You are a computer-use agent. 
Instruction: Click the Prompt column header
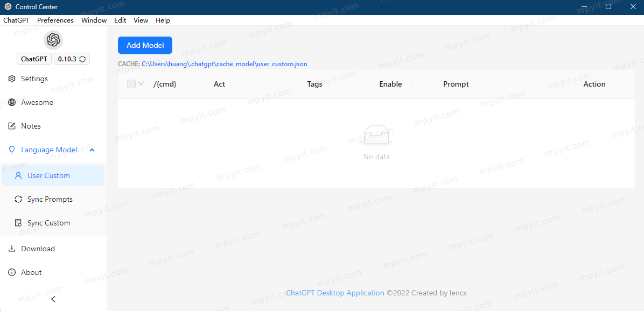click(x=456, y=84)
